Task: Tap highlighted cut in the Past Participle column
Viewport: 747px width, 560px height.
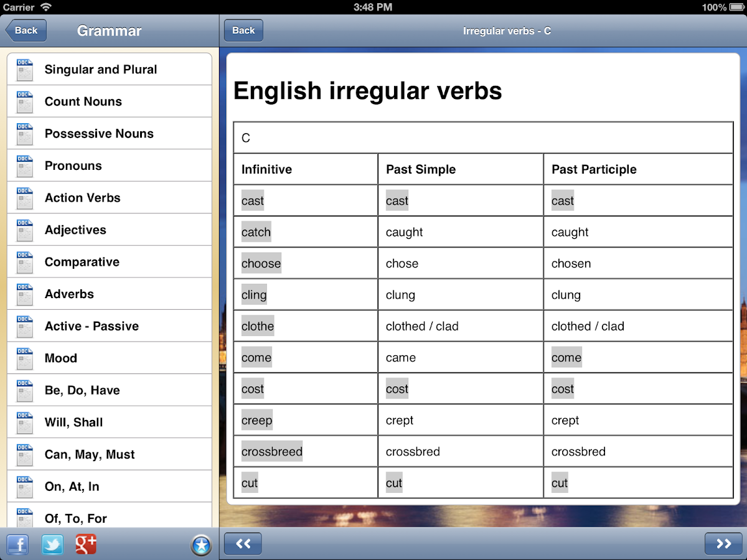Action: (560, 482)
